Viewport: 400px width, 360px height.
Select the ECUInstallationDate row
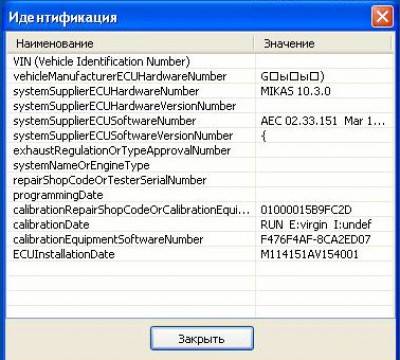pyautogui.click(x=200, y=254)
